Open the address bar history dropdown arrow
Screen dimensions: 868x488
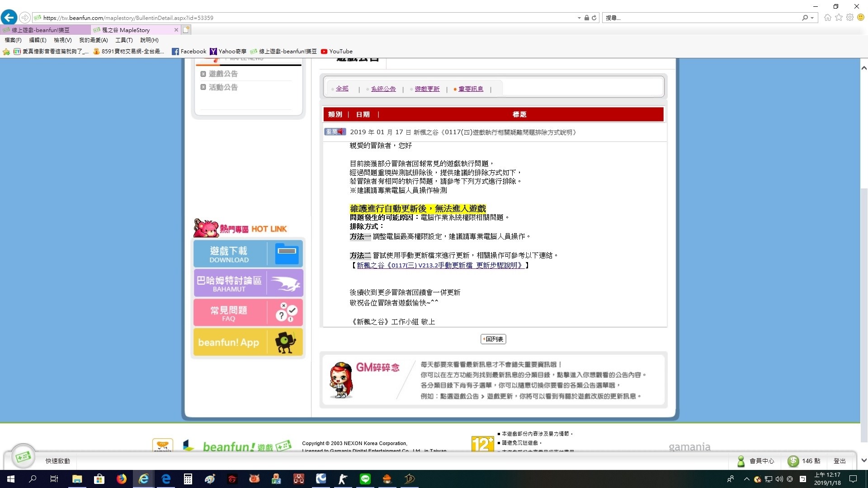pos(579,18)
